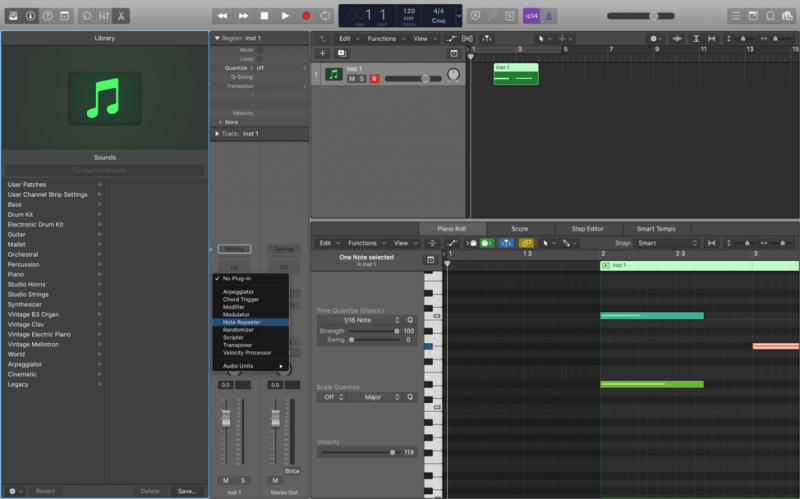Click the green music note track icon
This screenshot has width=800, height=499.
(334, 74)
